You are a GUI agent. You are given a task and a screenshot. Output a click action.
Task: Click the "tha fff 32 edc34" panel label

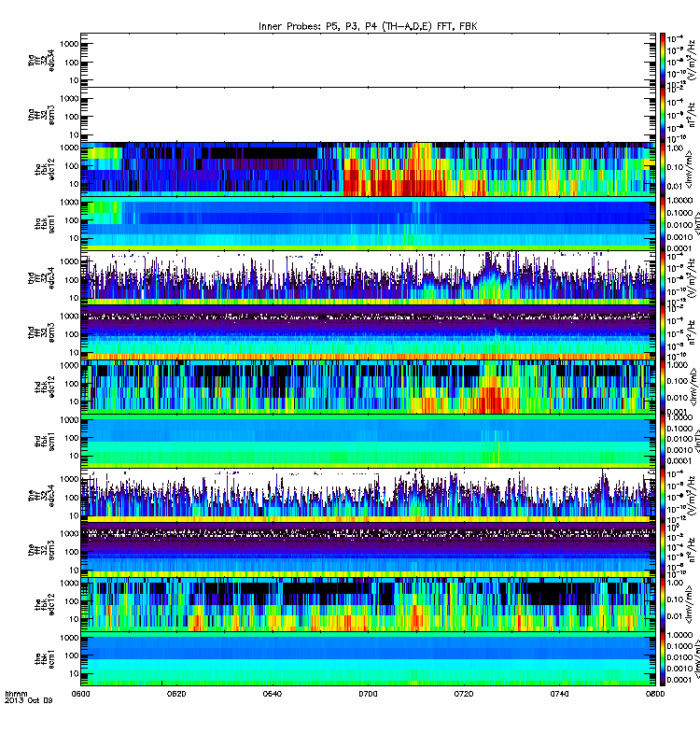(41, 60)
